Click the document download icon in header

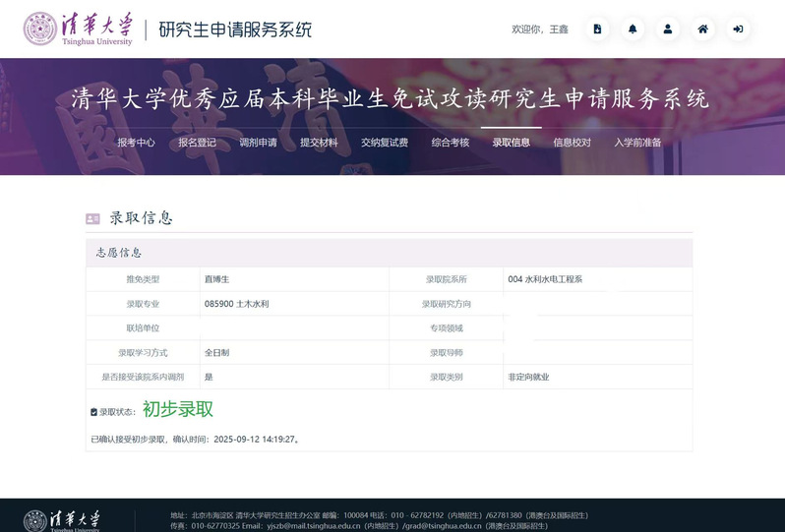click(x=597, y=30)
